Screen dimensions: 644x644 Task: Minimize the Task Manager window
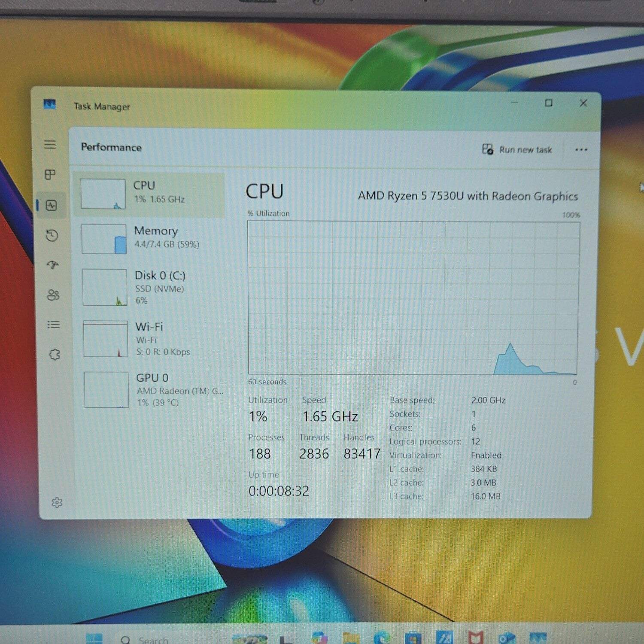tap(514, 103)
